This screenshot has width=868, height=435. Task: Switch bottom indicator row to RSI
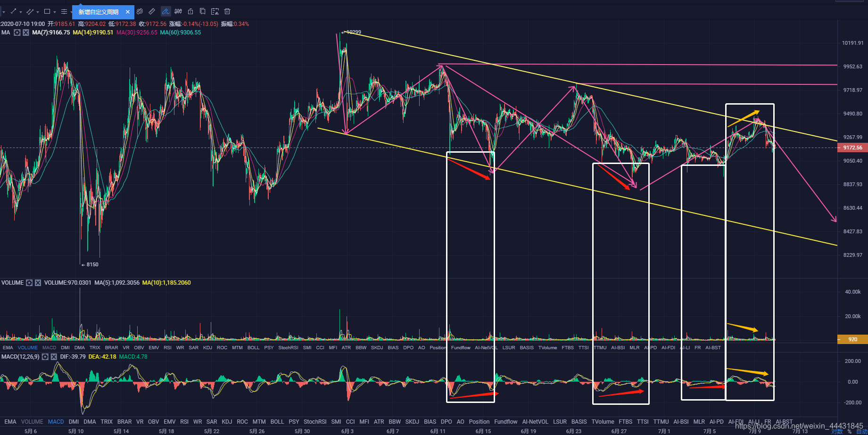coord(184,422)
